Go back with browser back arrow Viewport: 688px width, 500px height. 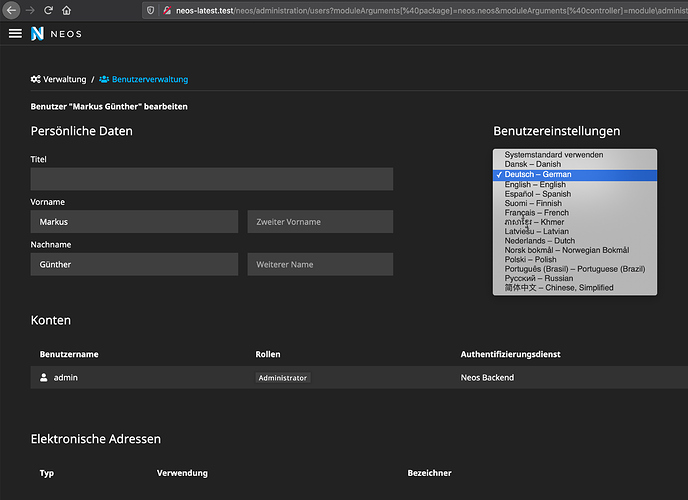click(11, 10)
